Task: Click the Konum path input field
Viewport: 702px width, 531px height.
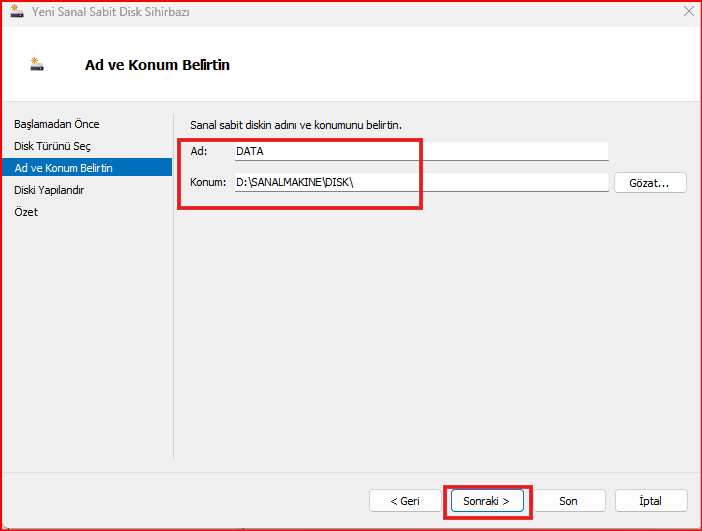Action: point(420,182)
